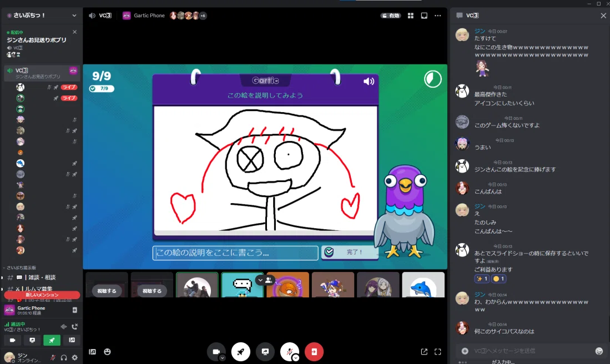The width and height of the screenshot is (610, 364).
Task: Click the VC3 speaker icon in header
Action: point(92,16)
